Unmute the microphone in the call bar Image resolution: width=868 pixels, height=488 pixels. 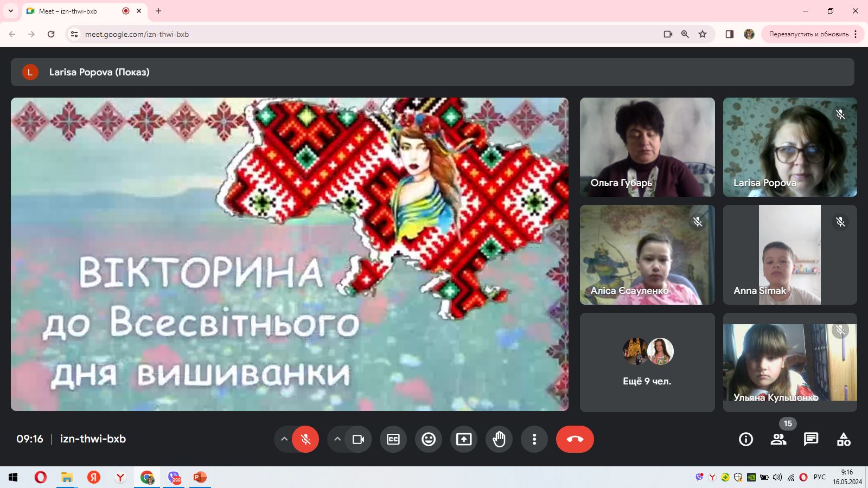click(x=305, y=439)
